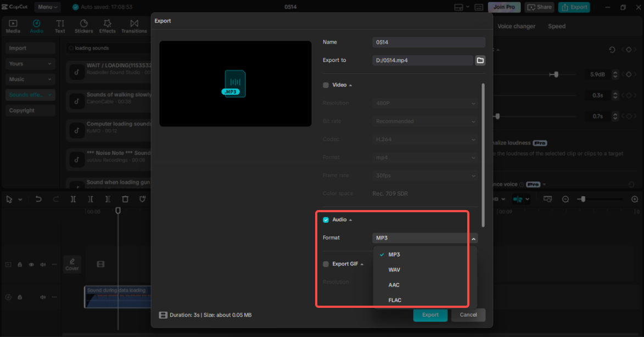The image size is (644, 337).
Task: Click the folder icon next to Export to
Action: pos(480,60)
